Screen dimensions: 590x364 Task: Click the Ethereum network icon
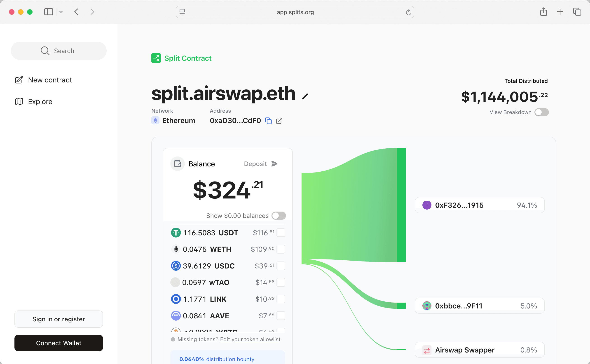[156, 120]
